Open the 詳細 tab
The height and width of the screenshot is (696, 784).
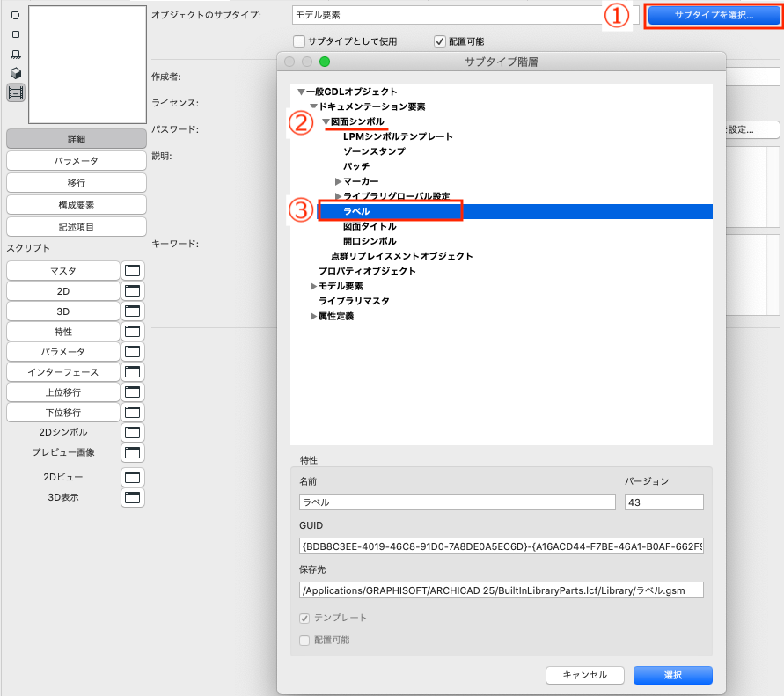point(77,139)
